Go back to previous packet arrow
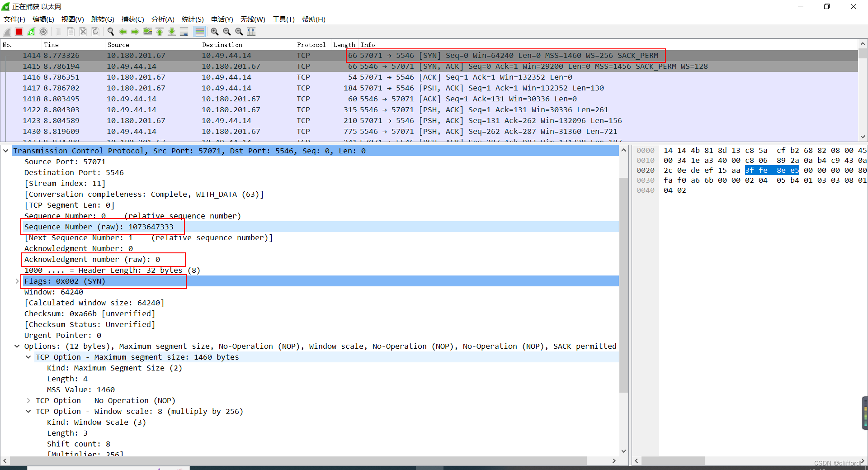The height and width of the screenshot is (470, 868). [123, 32]
